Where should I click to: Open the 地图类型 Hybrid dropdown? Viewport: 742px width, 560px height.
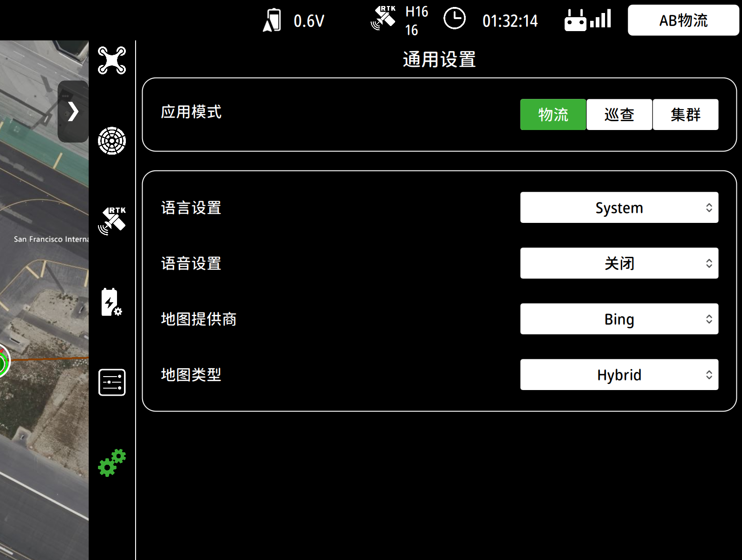pos(619,375)
